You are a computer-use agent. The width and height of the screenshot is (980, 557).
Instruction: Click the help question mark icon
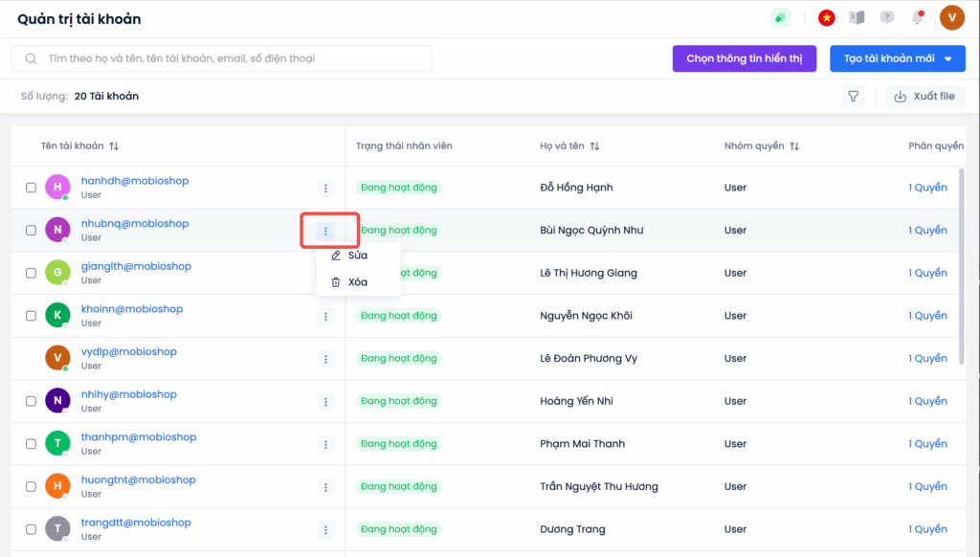[887, 17]
